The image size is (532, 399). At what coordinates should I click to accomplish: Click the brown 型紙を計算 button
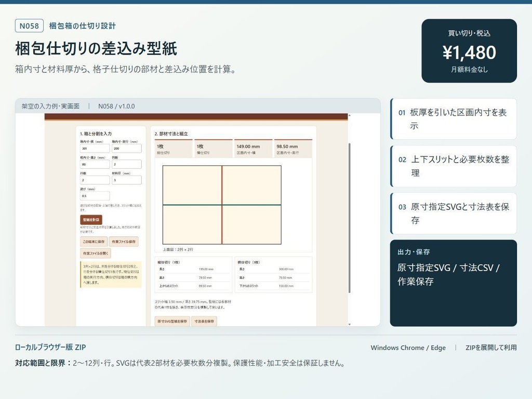tap(91, 220)
